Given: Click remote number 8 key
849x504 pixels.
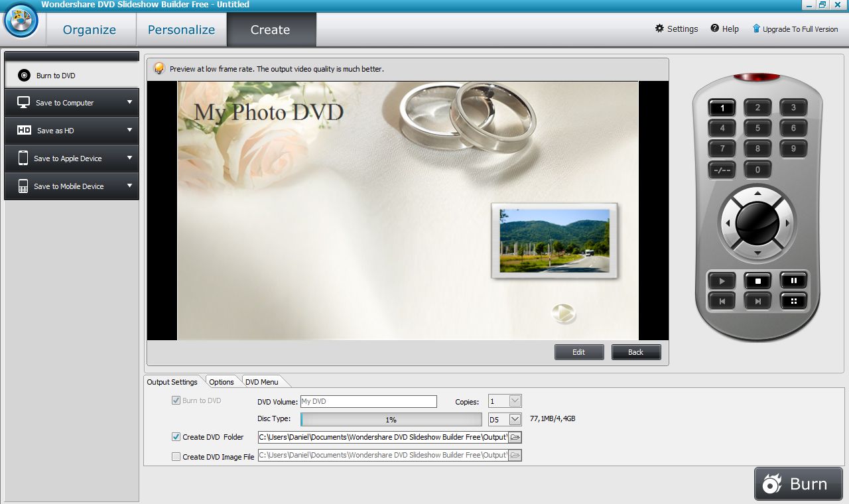Looking at the screenshot, I should (x=757, y=149).
